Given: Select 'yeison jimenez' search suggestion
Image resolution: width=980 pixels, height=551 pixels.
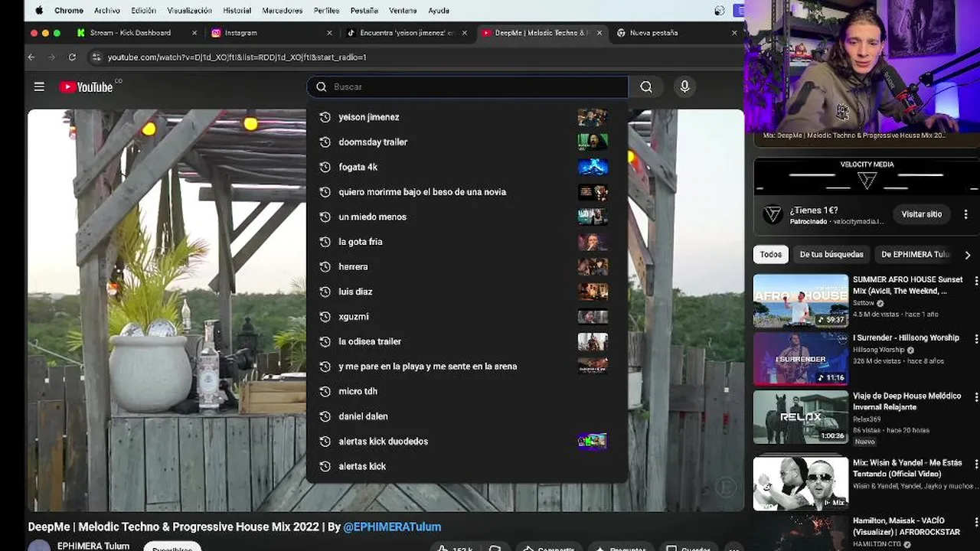Looking at the screenshot, I should point(466,117).
